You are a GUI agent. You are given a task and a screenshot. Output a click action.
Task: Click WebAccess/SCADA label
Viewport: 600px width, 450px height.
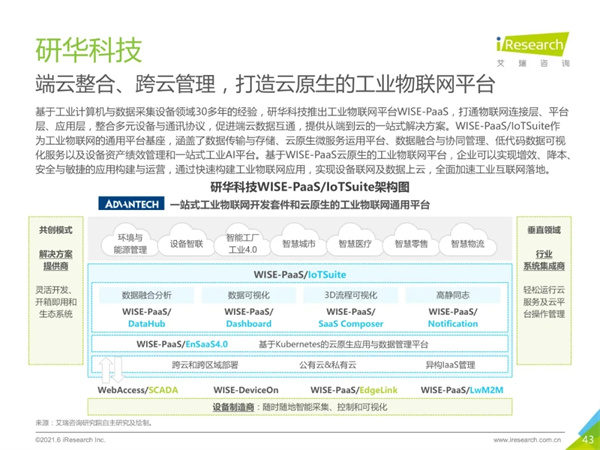point(138,390)
